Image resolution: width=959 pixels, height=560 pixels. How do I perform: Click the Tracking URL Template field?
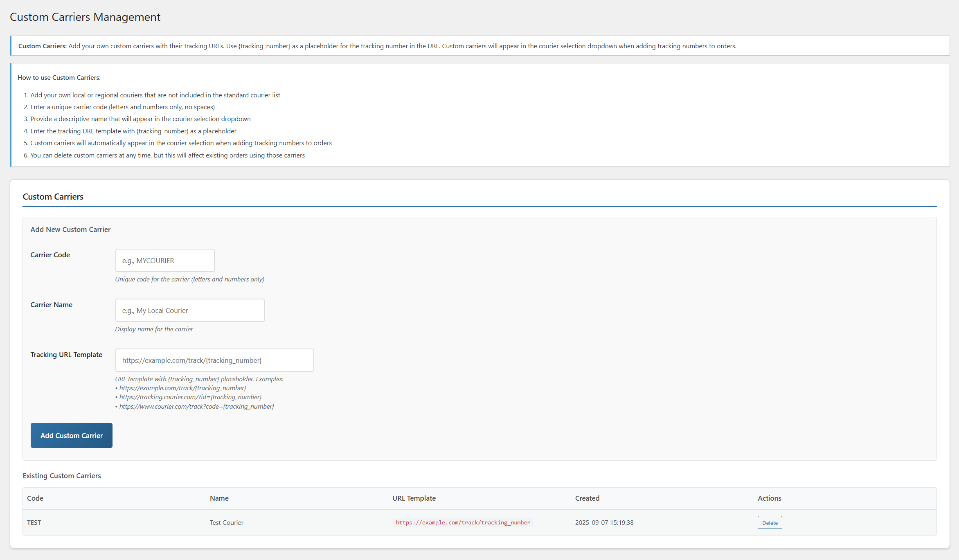pos(214,360)
